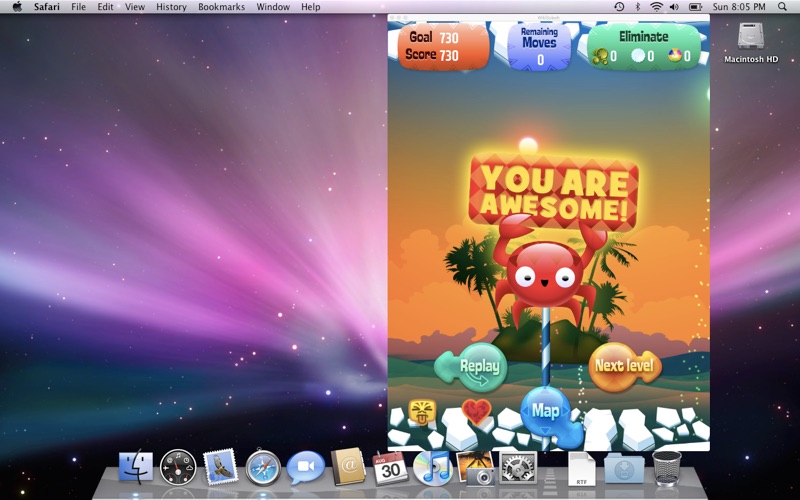Screen dimensions: 800x500
Task: Open Address Book in the Dock
Action: click(348, 466)
